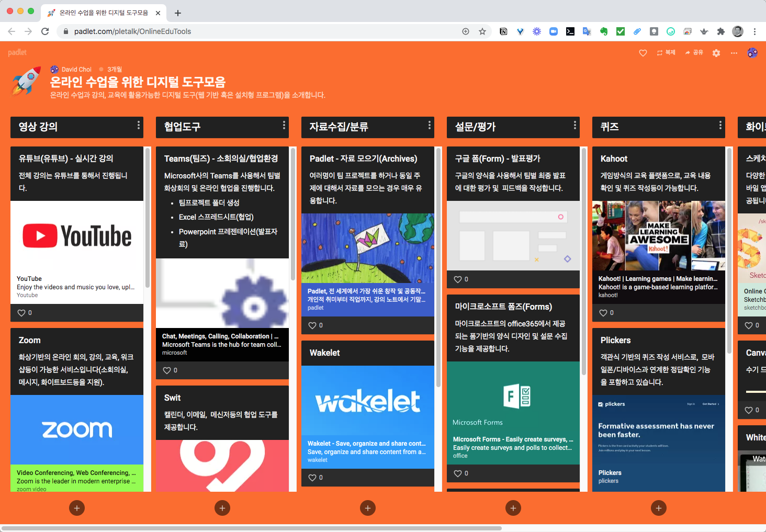Image resolution: width=766 pixels, height=532 pixels.
Task: Click the 복제 remake button
Action: click(666, 53)
